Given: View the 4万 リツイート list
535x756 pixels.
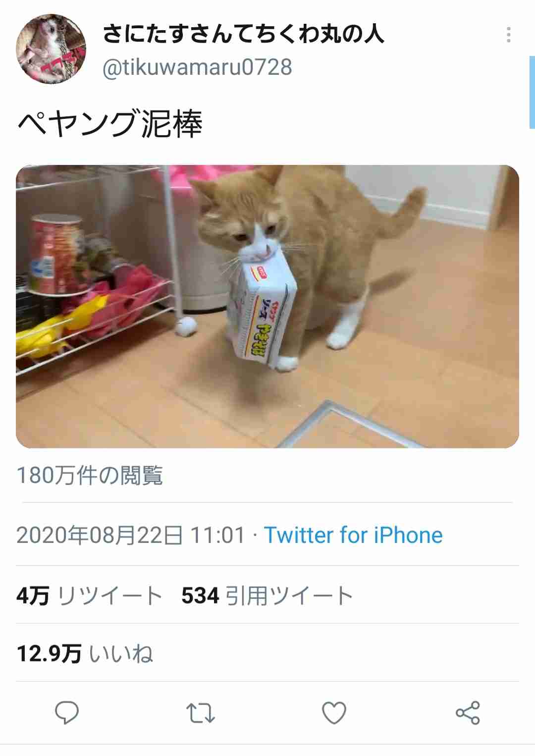Looking at the screenshot, I should point(89,595).
